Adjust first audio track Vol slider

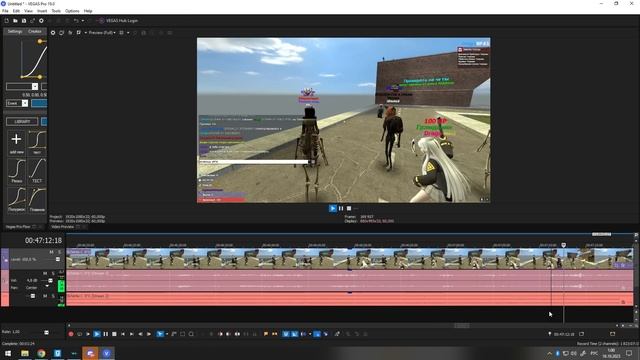tap(50, 280)
